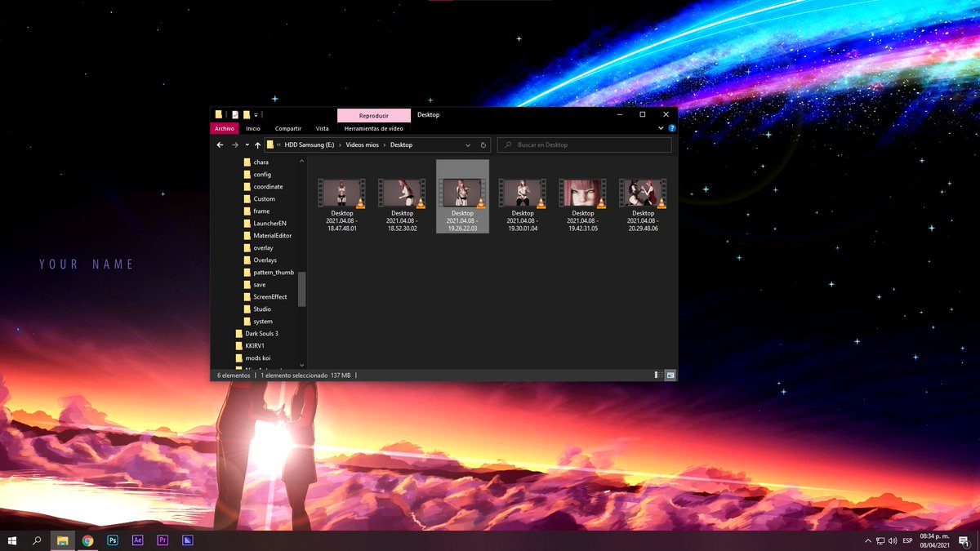
Task: Launch Photoshop from taskbar
Action: coord(113,540)
